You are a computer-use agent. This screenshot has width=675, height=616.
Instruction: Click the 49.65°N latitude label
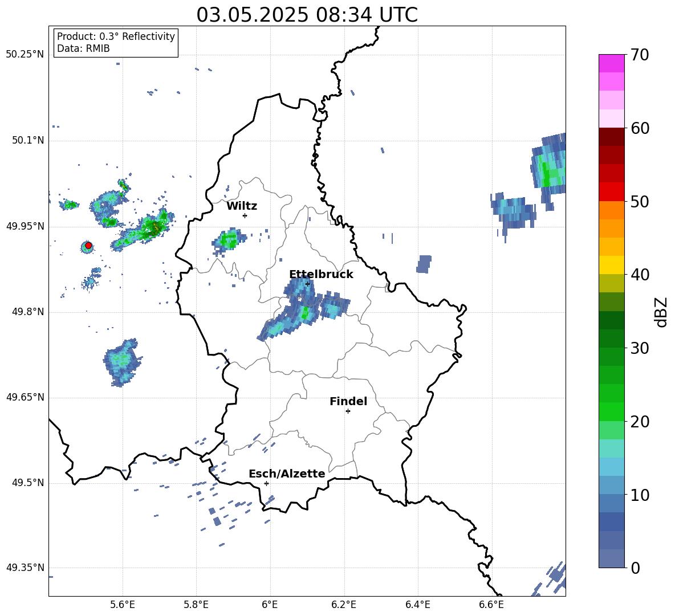pyautogui.click(x=25, y=397)
